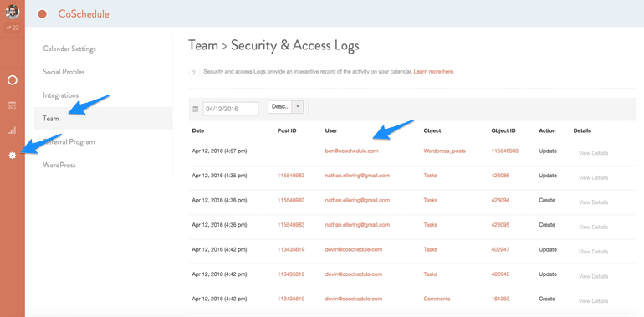View Details for object 426094
Viewport: 644px width, 317px height.
point(593,202)
